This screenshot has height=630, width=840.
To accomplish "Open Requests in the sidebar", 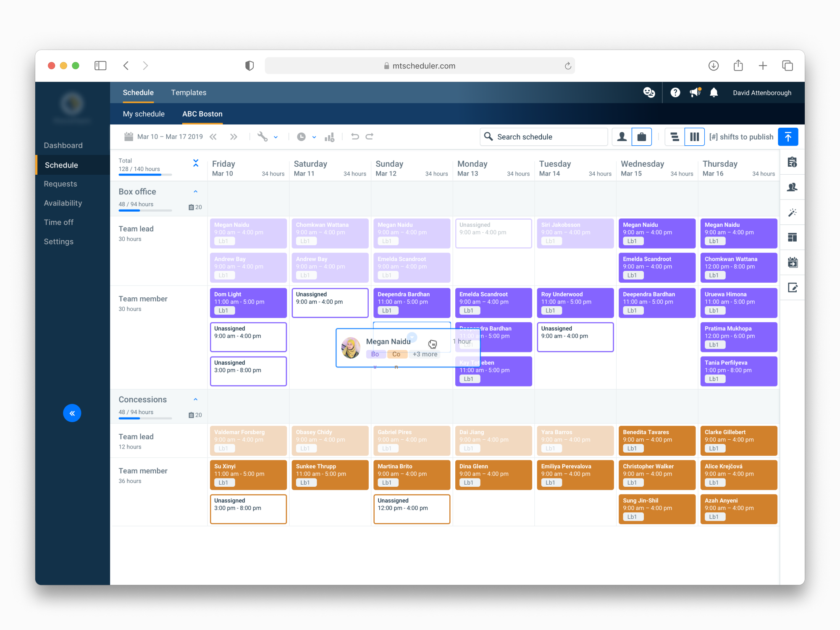I will [x=60, y=184].
